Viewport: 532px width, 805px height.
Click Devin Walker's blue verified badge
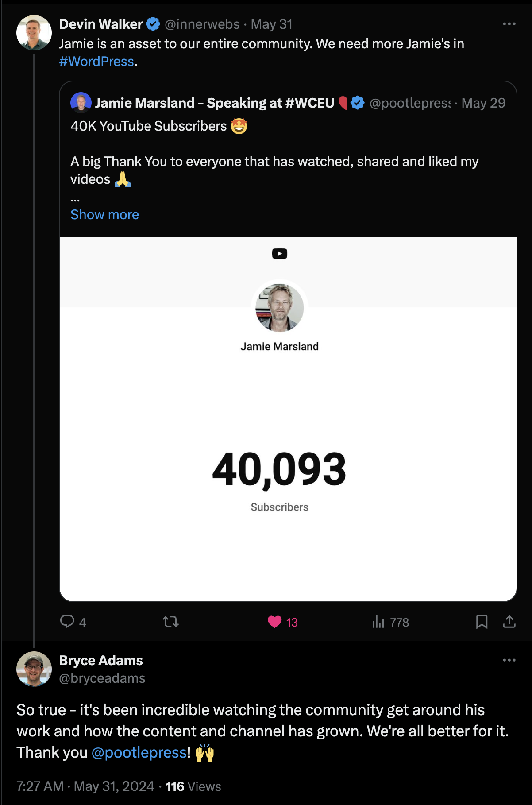(153, 24)
